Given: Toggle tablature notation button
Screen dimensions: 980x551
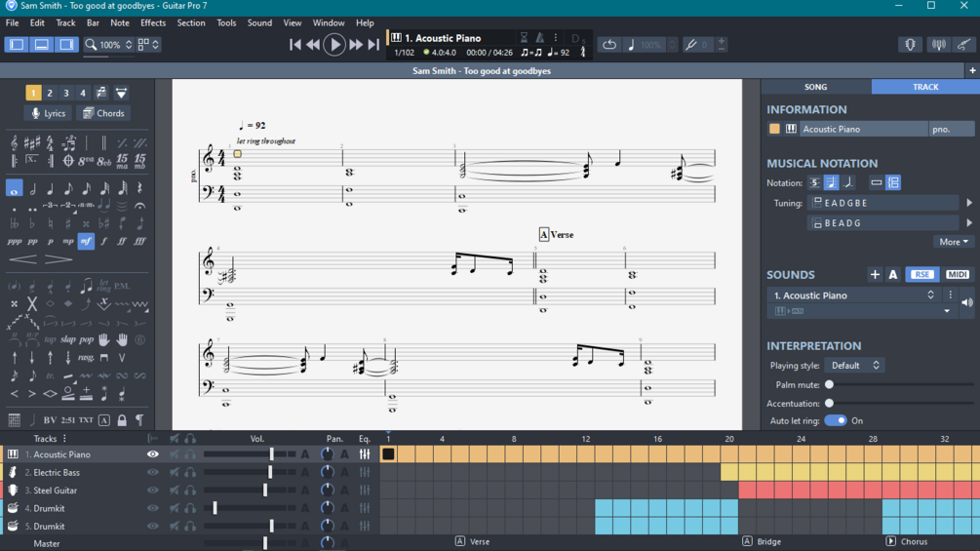Looking at the screenshot, I should (814, 183).
